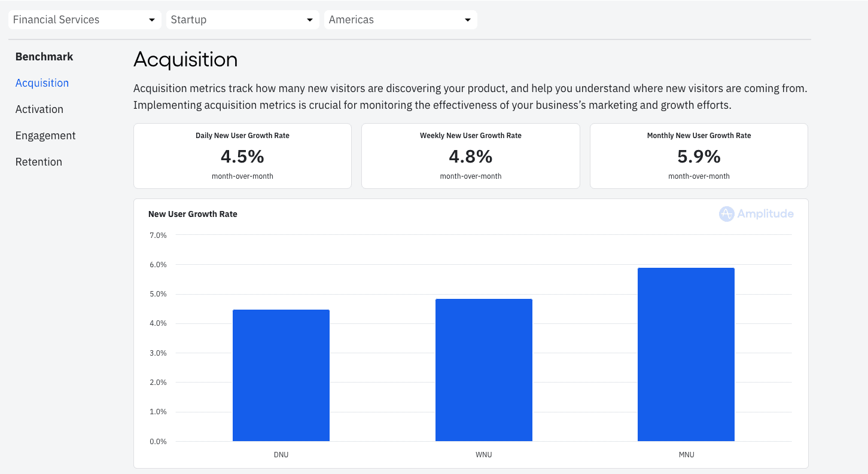Click the MNU bar in the chart
This screenshot has height=474, width=868.
pos(686,354)
